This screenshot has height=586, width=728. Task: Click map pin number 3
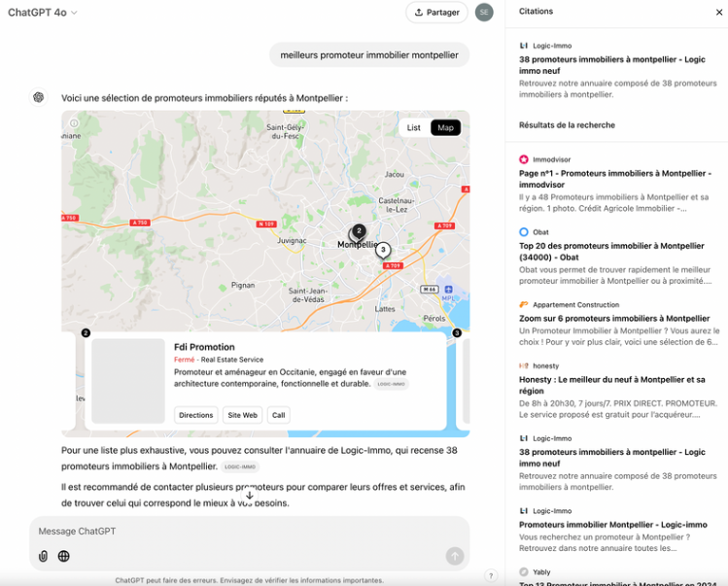pos(383,250)
